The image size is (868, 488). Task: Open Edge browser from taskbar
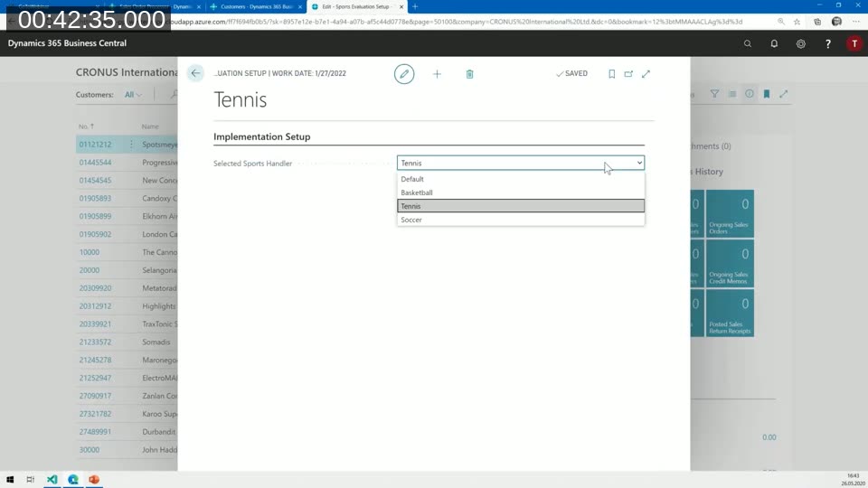[73, 479]
